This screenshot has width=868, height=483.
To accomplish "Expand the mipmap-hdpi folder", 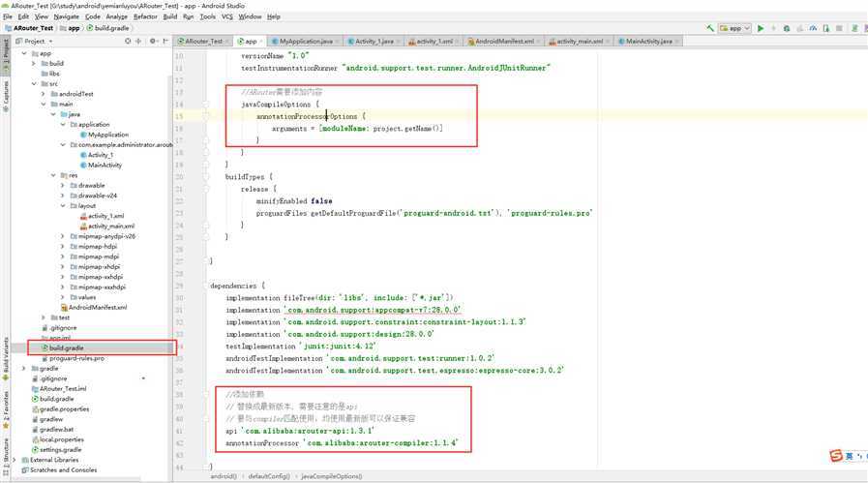I will click(63, 247).
